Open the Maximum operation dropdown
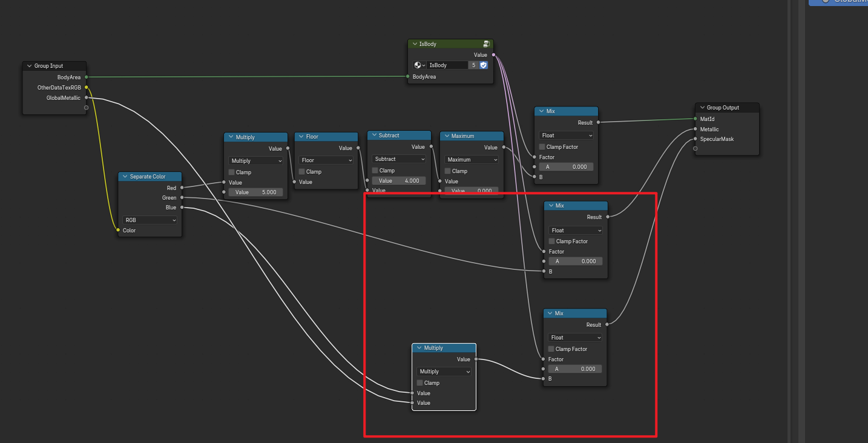Screen dimensions: 868x443 (x=472, y=160)
